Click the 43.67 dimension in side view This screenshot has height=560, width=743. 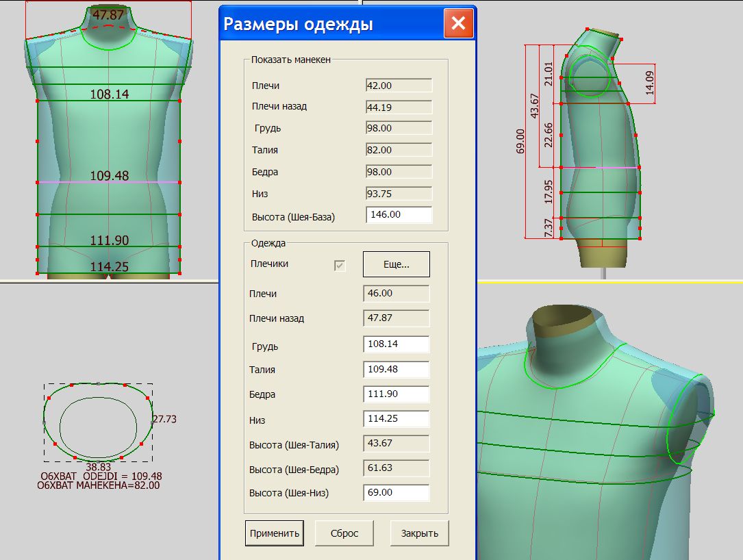[535, 105]
